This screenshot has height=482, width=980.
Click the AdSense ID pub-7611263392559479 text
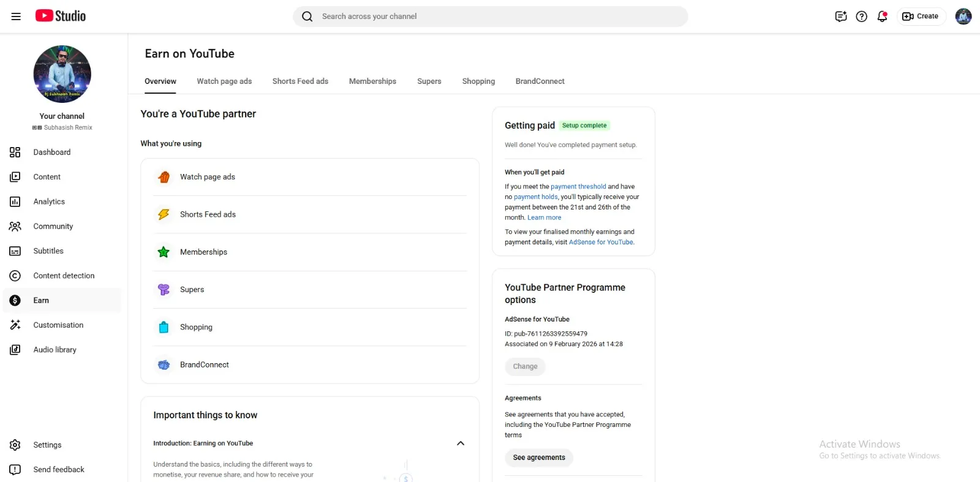(x=546, y=334)
